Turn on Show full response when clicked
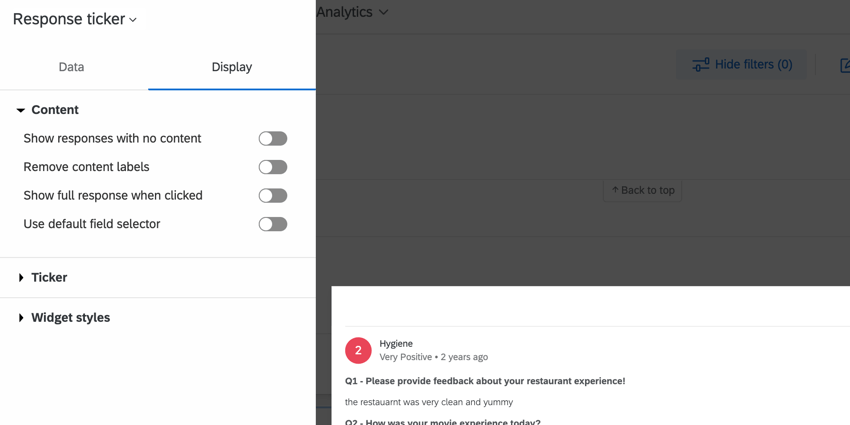Screen dimensions: 850x425 click(x=273, y=196)
